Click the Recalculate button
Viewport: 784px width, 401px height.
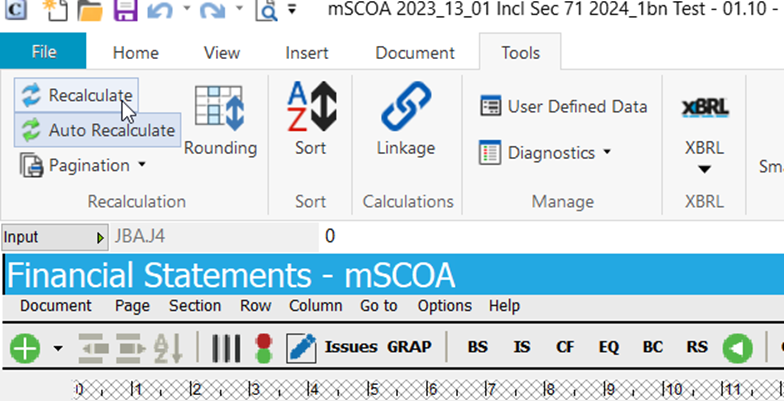[77, 96]
